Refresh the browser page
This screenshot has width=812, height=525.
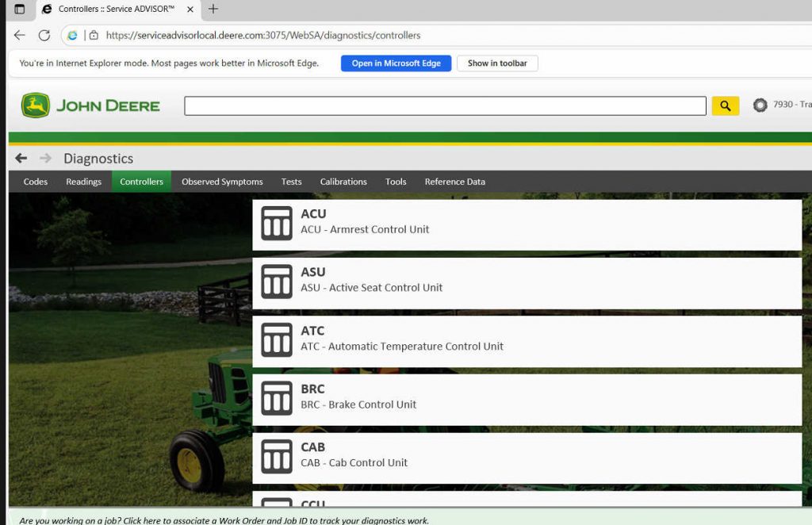click(x=44, y=36)
